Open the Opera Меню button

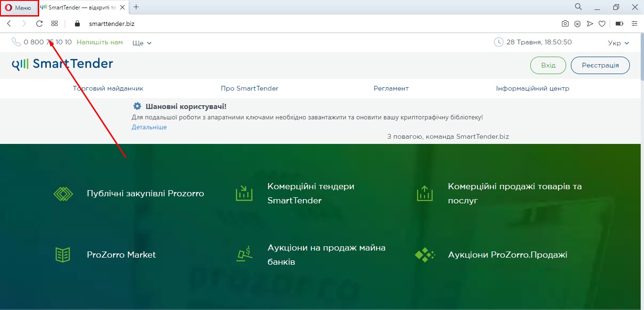tap(19, 8)
